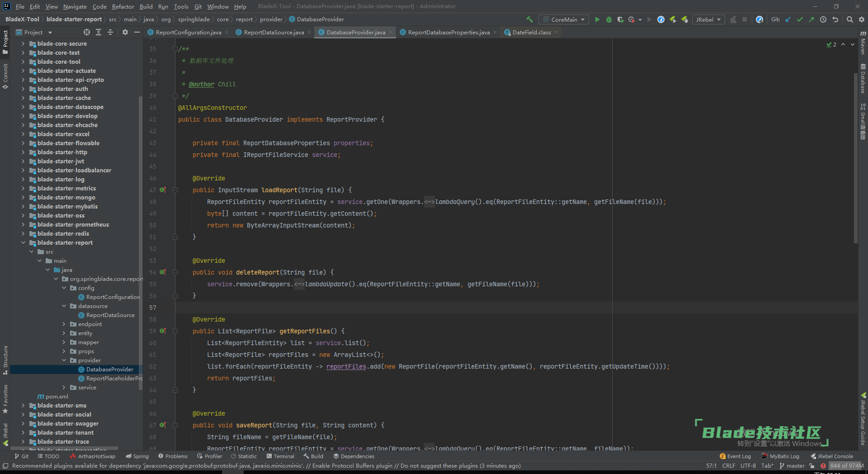The width and height of the screenshot is (868, 474).
Task: Click Expand All icon in Project panel
Action: 99,32
